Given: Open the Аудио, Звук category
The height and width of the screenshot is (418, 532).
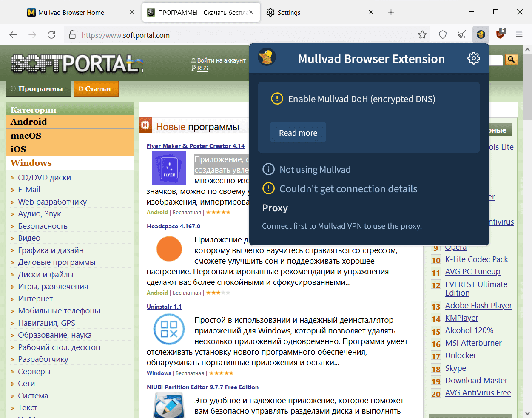Looking at the screenshot, I should click(x=40, y=214).
